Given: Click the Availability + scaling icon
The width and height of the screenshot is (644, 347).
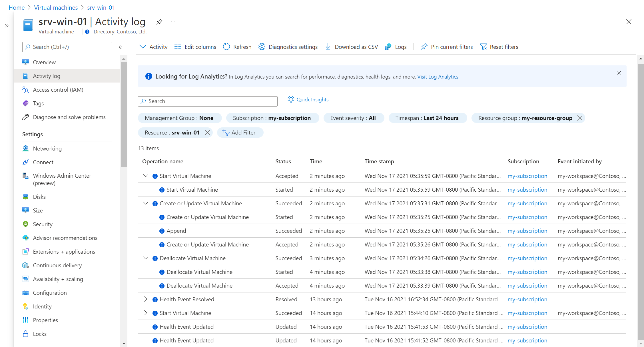Looking at the screenshot, I should pos(25,279).
